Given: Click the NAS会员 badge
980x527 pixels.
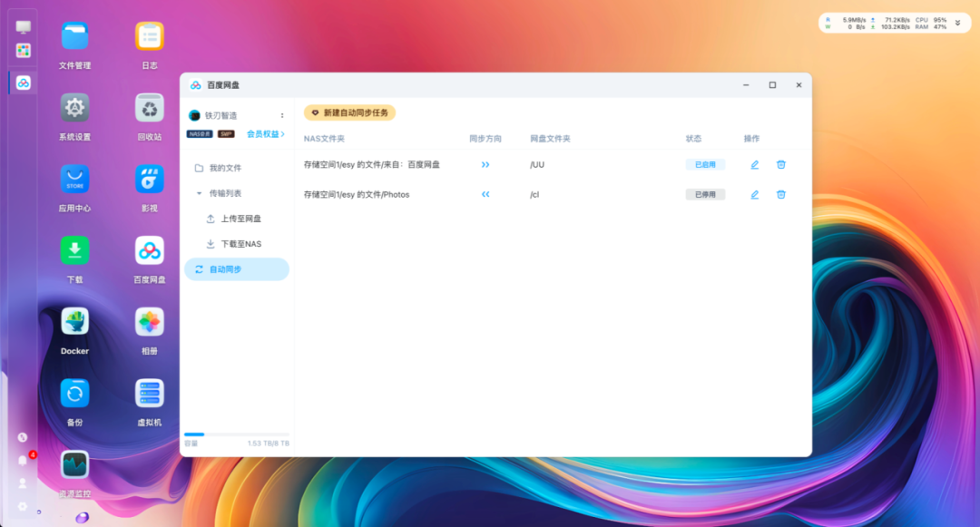Looking at the screenshot, I should (200, 133).
